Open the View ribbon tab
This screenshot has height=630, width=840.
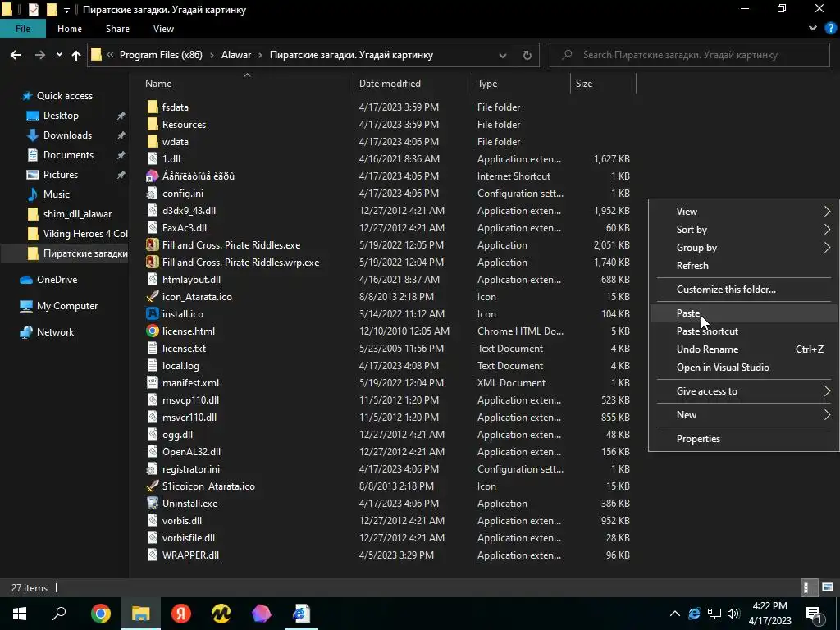coord(163,29)
